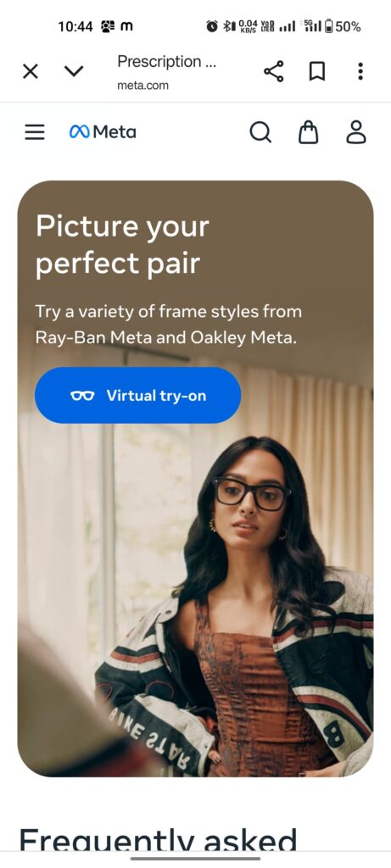Screen dimensions: 391x868
Task: Tap the 'Prescription ...' page title
Action: [x=166, y=61]
